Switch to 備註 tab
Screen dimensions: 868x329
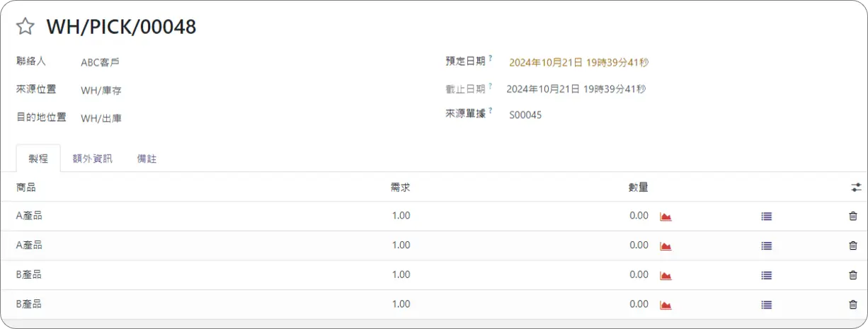(147, 158)
